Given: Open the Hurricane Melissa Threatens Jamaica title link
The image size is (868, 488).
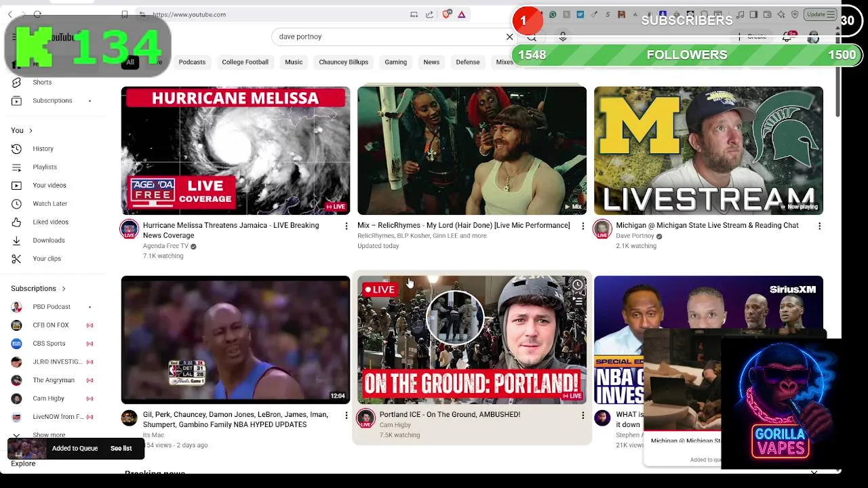Looking at the screenshot, I should 231,230.
